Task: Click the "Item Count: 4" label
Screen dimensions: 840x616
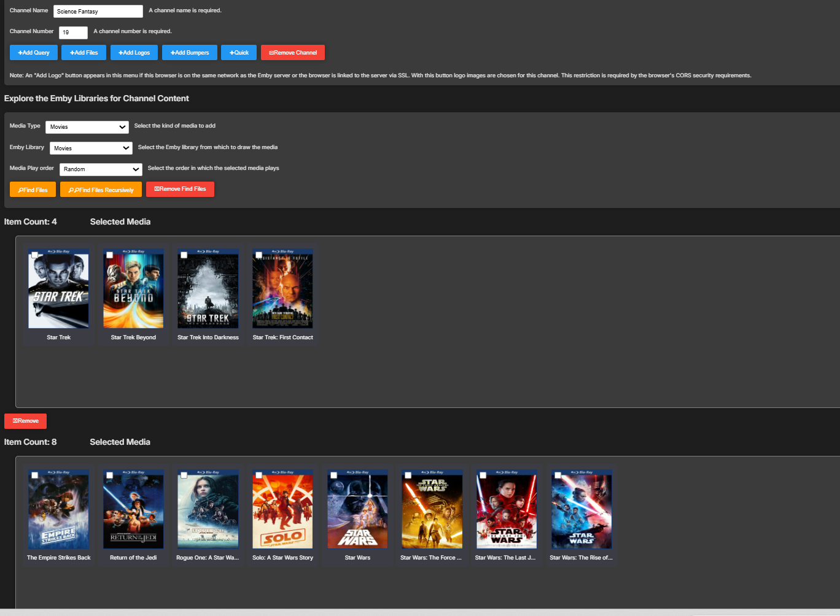Action: (x=31, y=221)
